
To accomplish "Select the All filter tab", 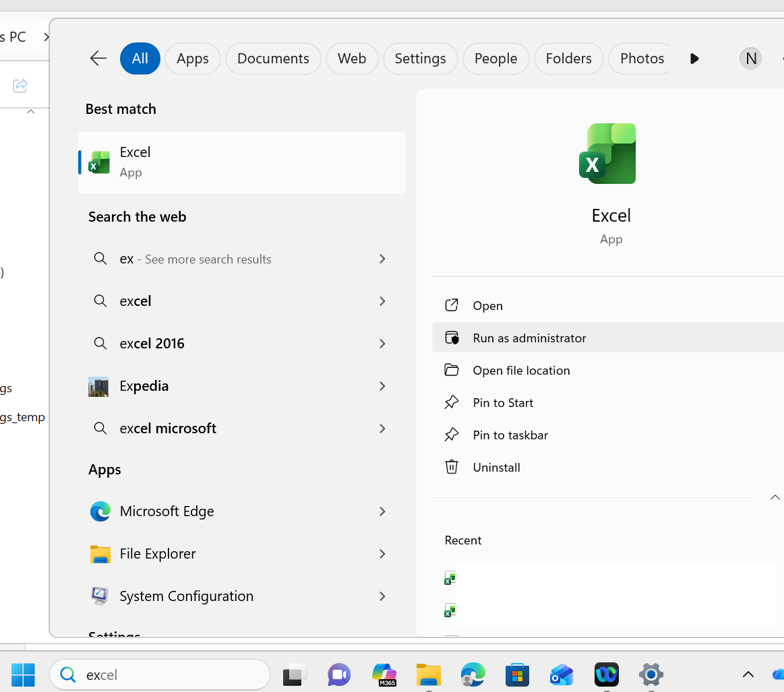I will 140,59.
